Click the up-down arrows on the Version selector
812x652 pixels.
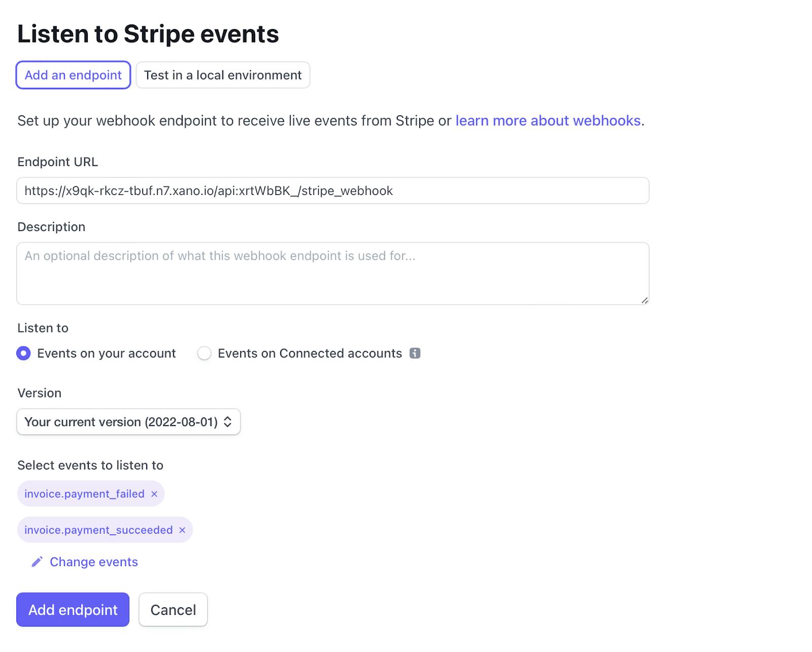(x=228, y=422)
